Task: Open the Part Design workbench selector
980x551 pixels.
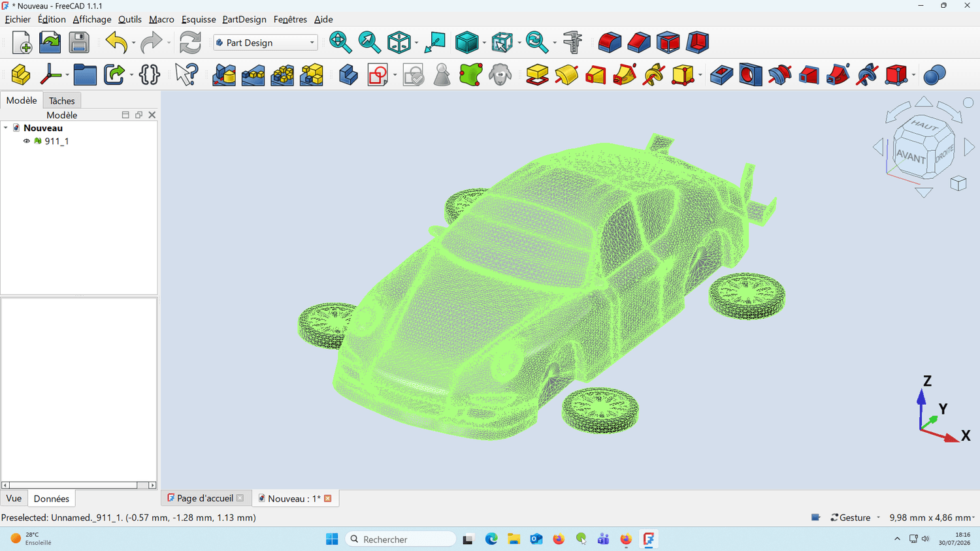Action: [x=265, y=42]
